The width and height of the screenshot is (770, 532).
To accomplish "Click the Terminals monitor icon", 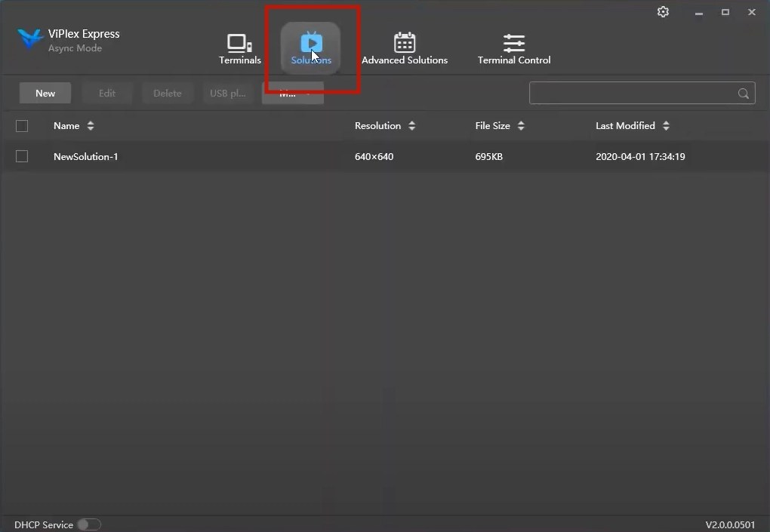I will tap(239, 42).
